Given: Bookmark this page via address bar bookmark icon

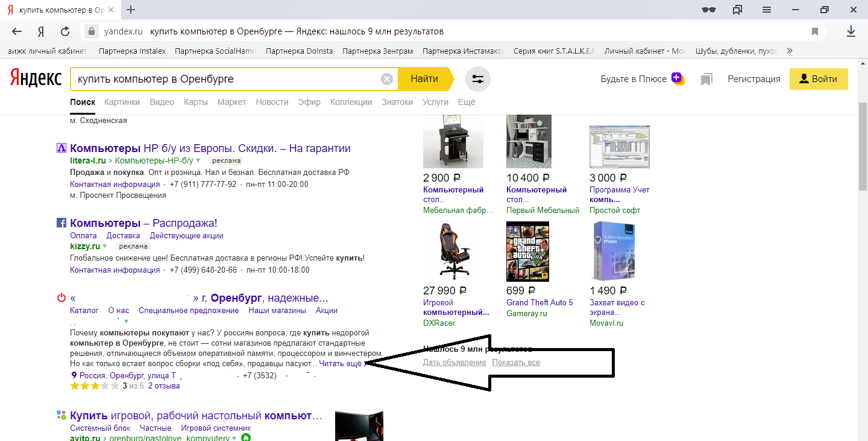Looking at the screenshot, I should pyautogui.click(x=815, y=31).
